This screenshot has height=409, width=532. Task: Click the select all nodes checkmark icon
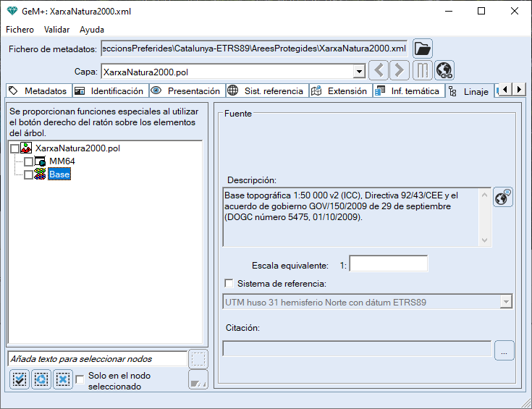click(x=20, y=379)
